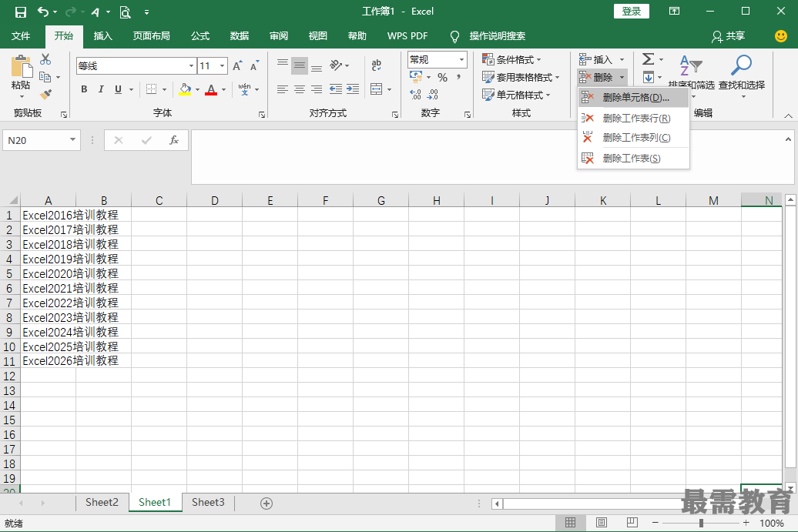This screenshot has width=798, height=532.
Task: Click the yellow fill color button
Action: click(x=185, y=89)
